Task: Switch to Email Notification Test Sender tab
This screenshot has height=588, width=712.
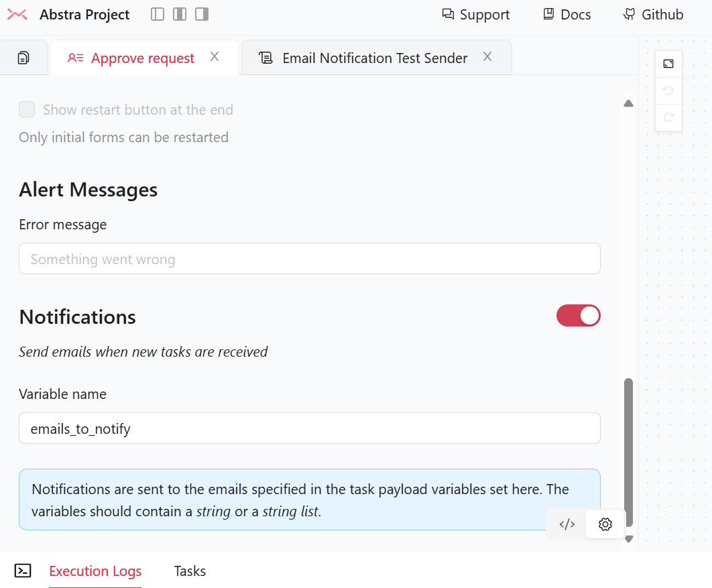Action: click(374, 58)
